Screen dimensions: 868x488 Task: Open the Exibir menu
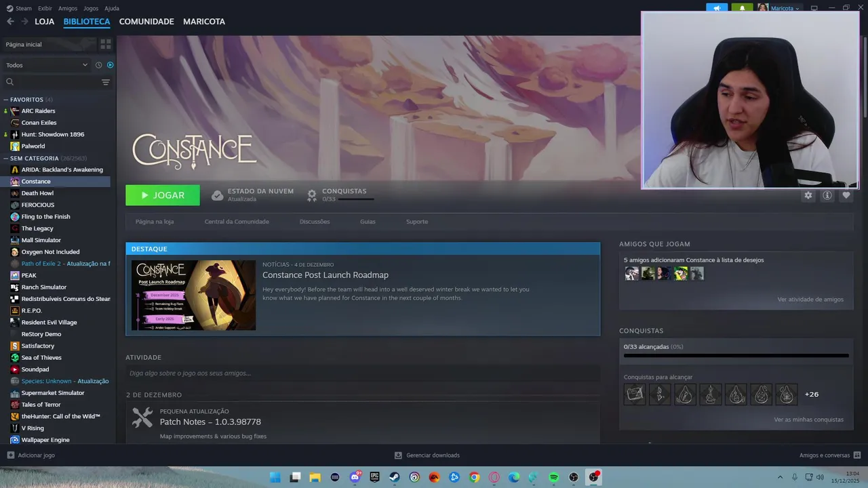point(45,8)
